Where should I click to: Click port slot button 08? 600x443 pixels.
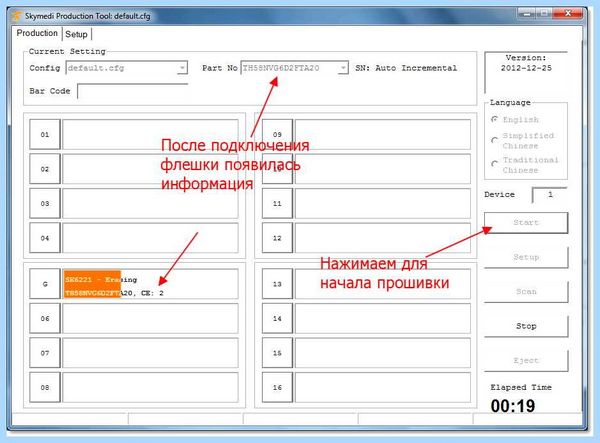pos(45,387)
